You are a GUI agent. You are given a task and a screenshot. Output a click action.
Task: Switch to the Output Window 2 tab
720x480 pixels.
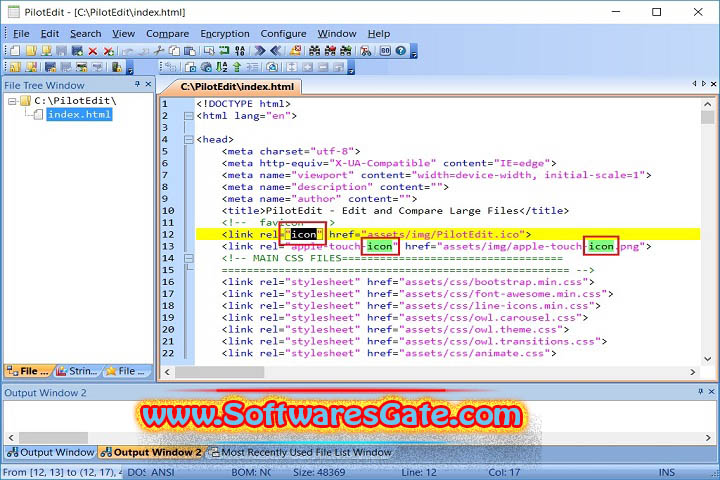152,452
